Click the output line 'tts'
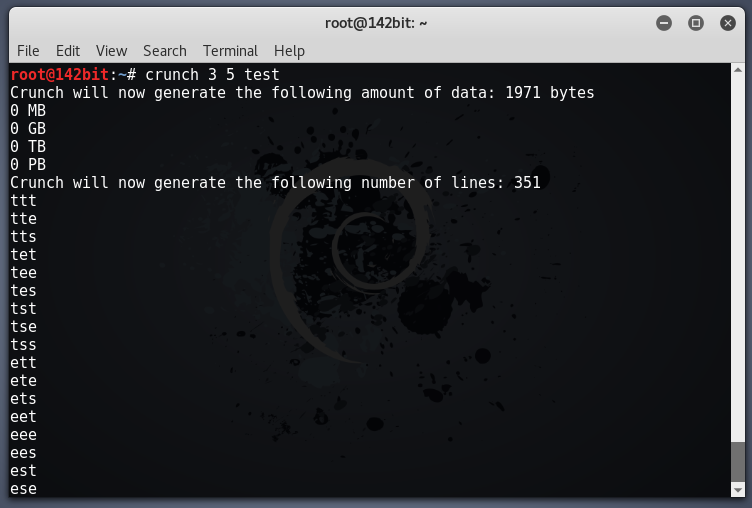 pyautogui.click(x=24, y=236)
